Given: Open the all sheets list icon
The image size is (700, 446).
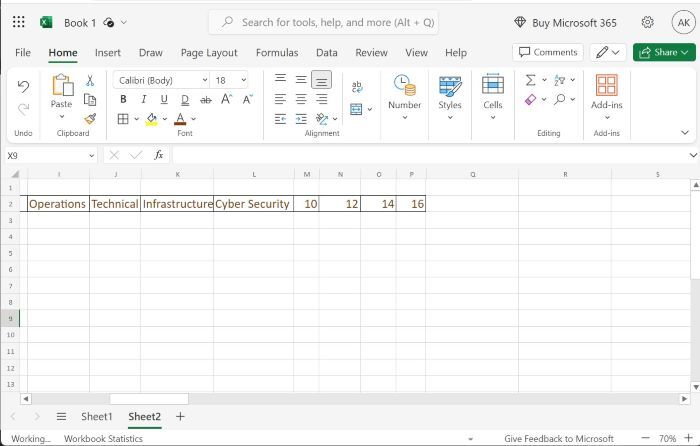Looking at the screenshot, I should pyautogui.click(x=62, y=417).
